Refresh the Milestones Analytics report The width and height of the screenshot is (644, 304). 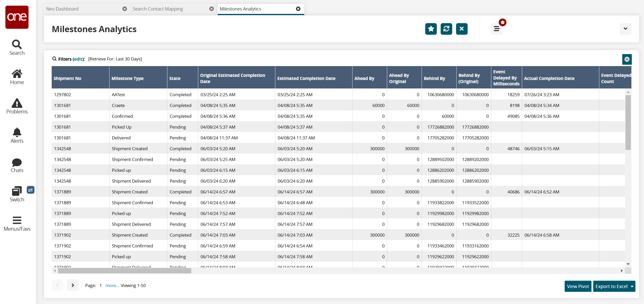[x=446, y=29]
